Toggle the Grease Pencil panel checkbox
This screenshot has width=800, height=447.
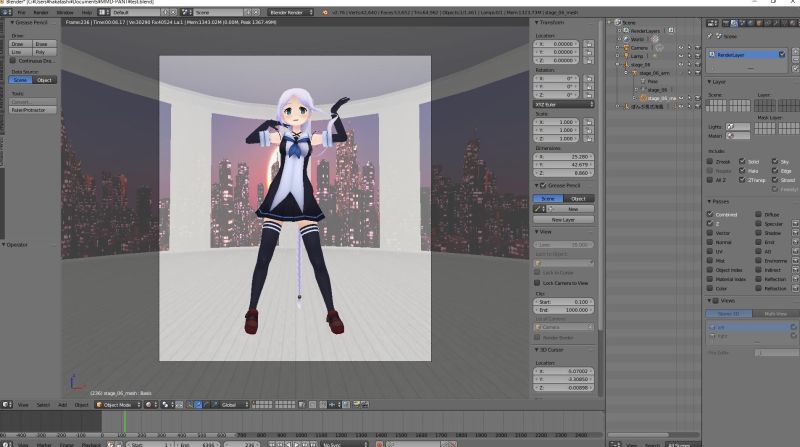click(x=543, y=185)
